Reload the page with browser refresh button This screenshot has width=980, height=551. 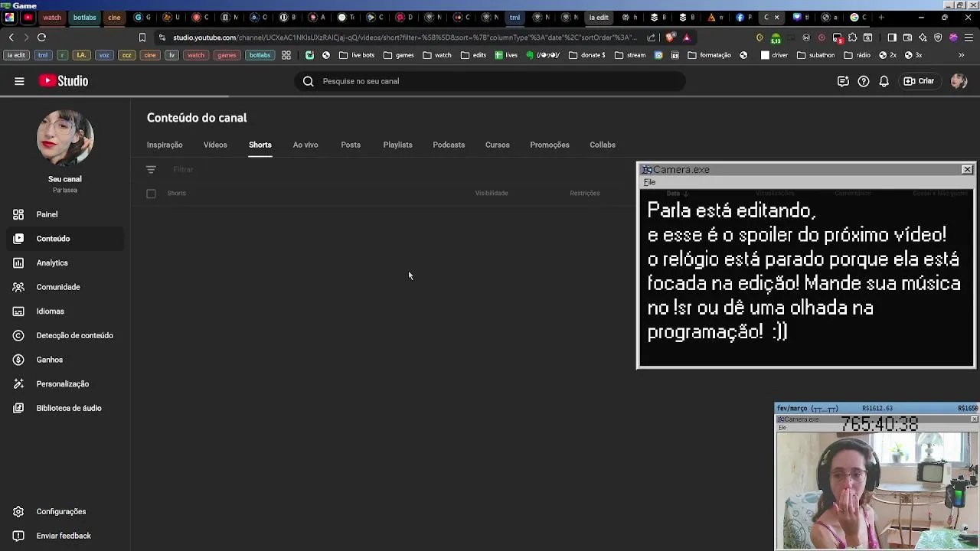[42, 37]
